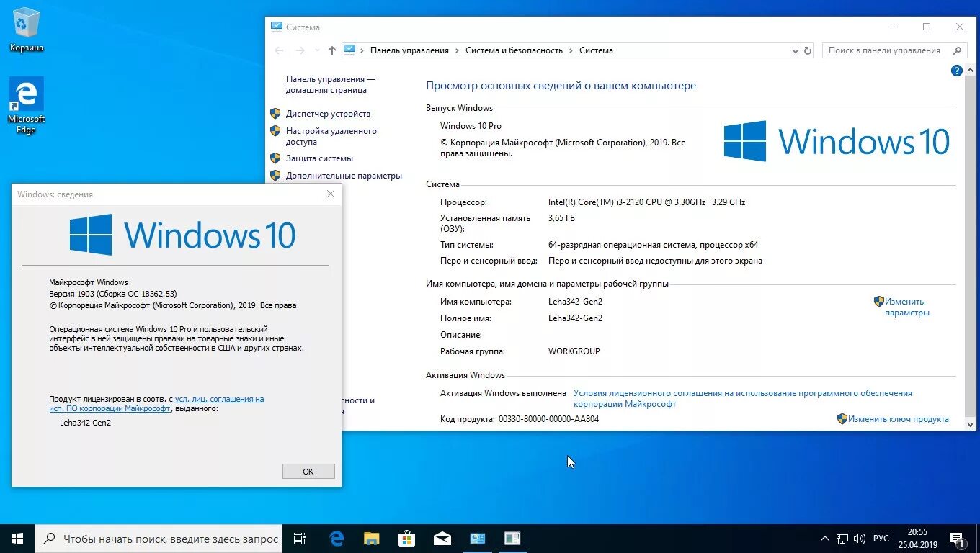Select Система и безопасность in the breadcrumb
Image resolution: width=980 pixels, height=553 pixels.
514,50
